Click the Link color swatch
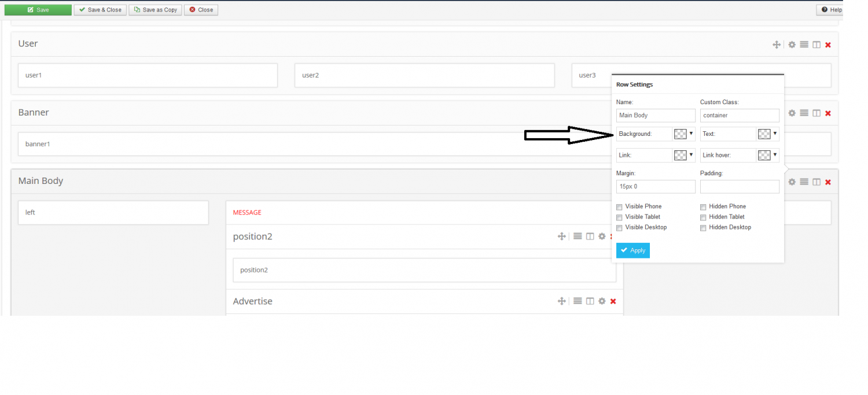Screen dimensions: 868x395 point(681,155)
